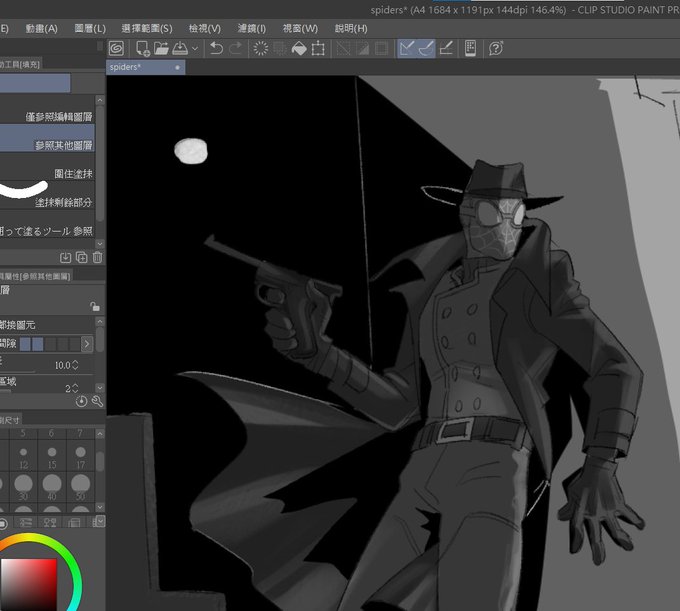Open the 濾鏡(I) menu
The height and width of the screenshot is (611, 680).
coord(252,29)
